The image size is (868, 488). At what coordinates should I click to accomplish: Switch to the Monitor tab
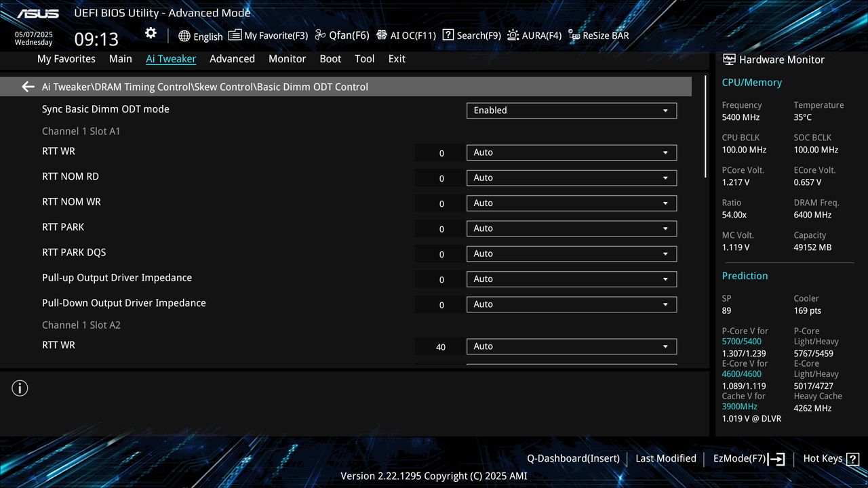[287, 59]
